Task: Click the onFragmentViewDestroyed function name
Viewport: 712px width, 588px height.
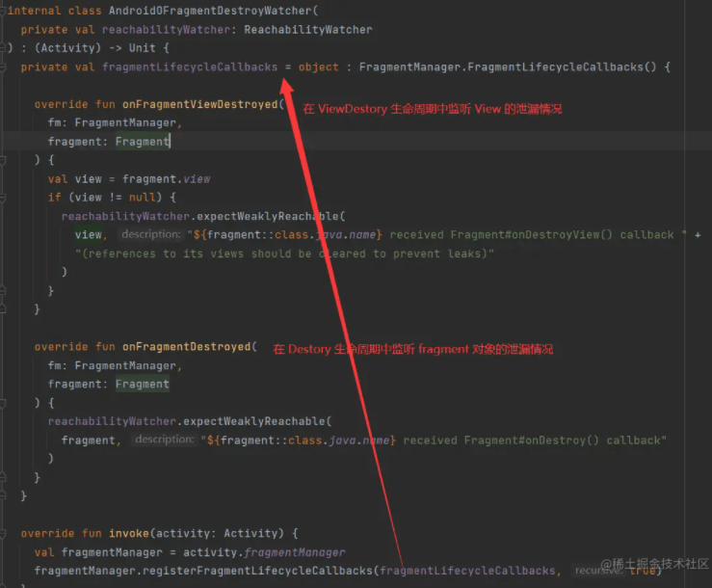Action: [199, 104]
